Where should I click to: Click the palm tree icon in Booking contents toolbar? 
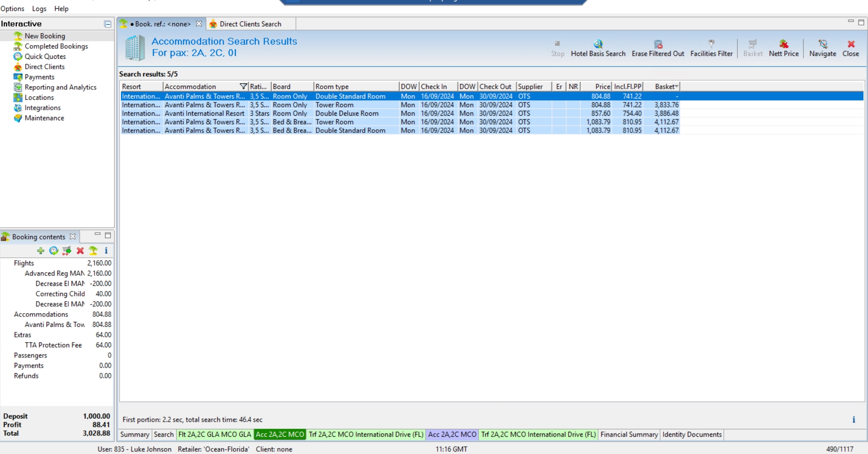(93, 250)
